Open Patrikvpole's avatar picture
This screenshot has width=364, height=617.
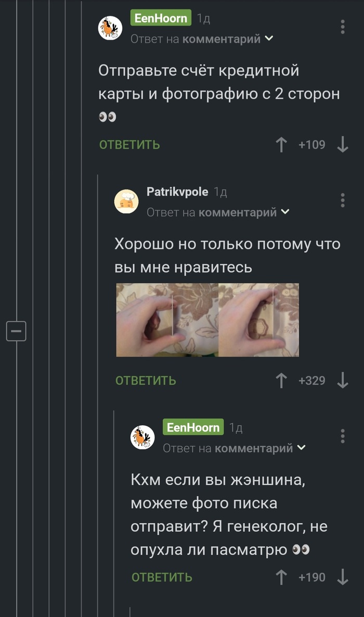(126, 202)
